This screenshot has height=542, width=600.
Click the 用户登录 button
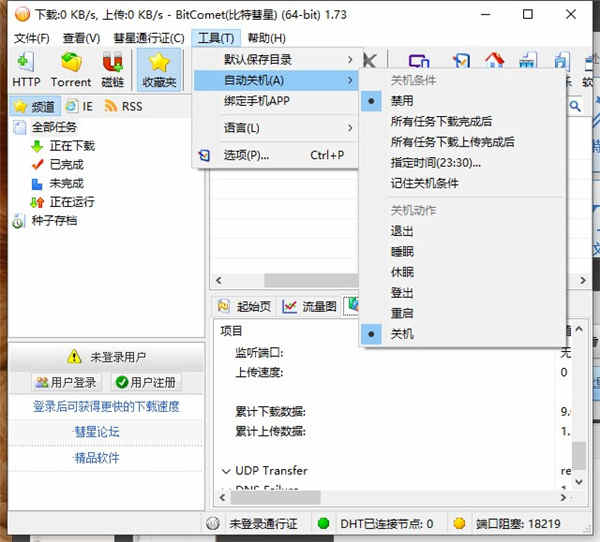point(66,382)
